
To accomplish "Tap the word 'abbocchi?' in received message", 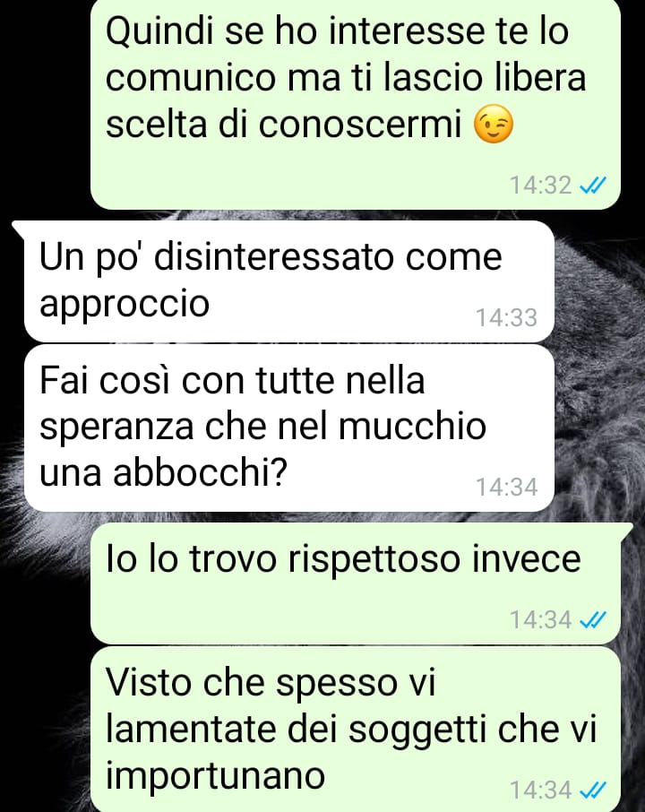I will pos(200,471).
